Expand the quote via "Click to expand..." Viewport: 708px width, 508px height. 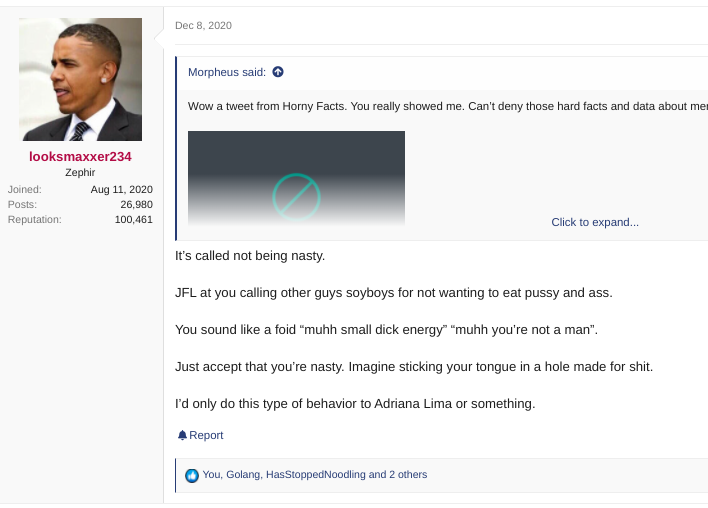pyautogui.click(x=595, y=222)
